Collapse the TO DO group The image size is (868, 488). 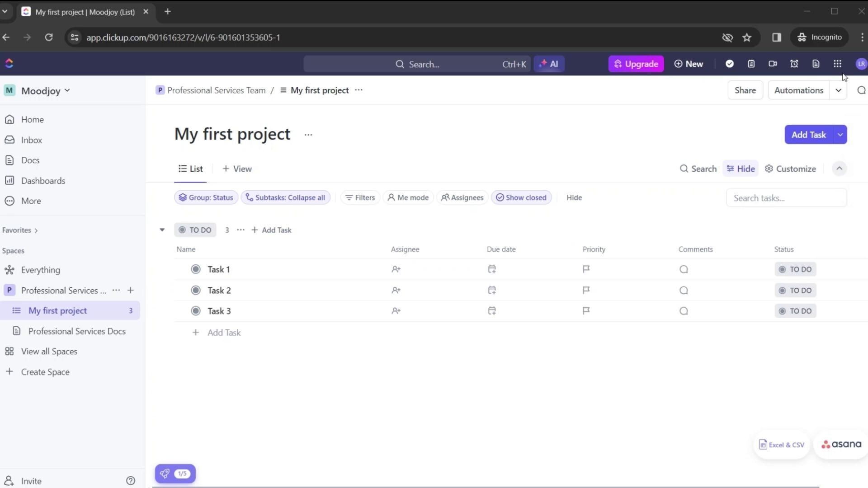[x=162, y=230]
